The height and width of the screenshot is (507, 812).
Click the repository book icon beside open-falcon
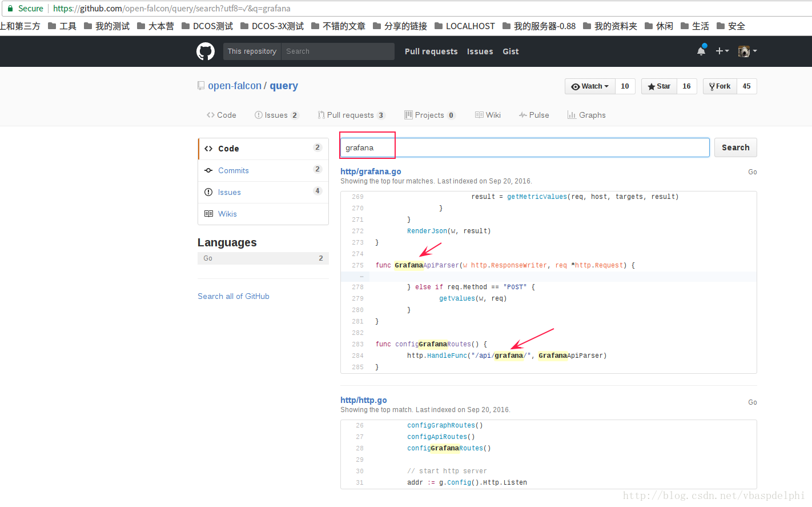pyautogui.click(x=201, y=86)
